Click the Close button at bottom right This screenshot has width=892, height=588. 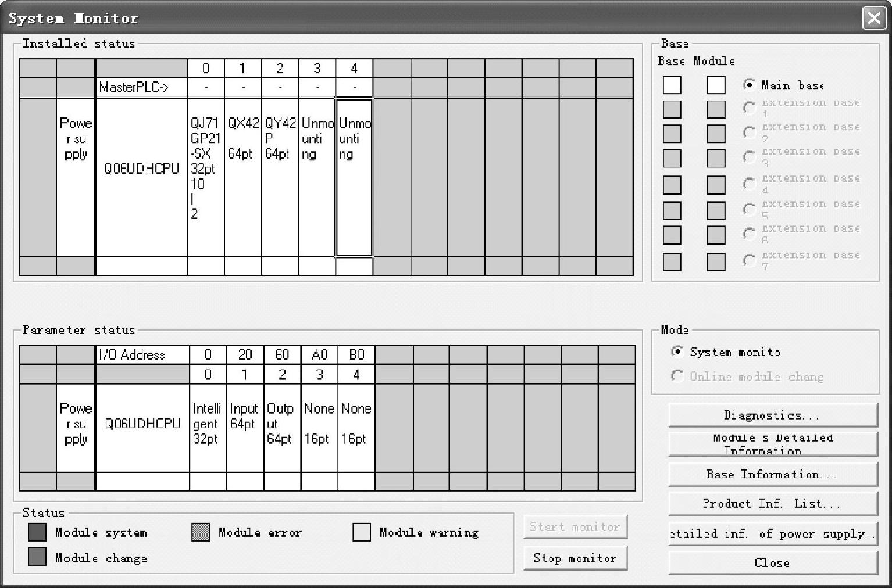pos(772,562)
